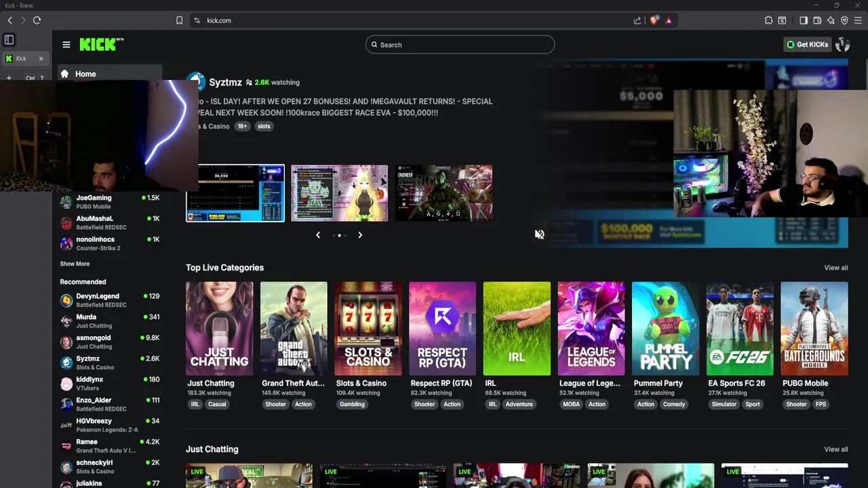Switch to the Kick browser tab

click(x=21, y=58)
